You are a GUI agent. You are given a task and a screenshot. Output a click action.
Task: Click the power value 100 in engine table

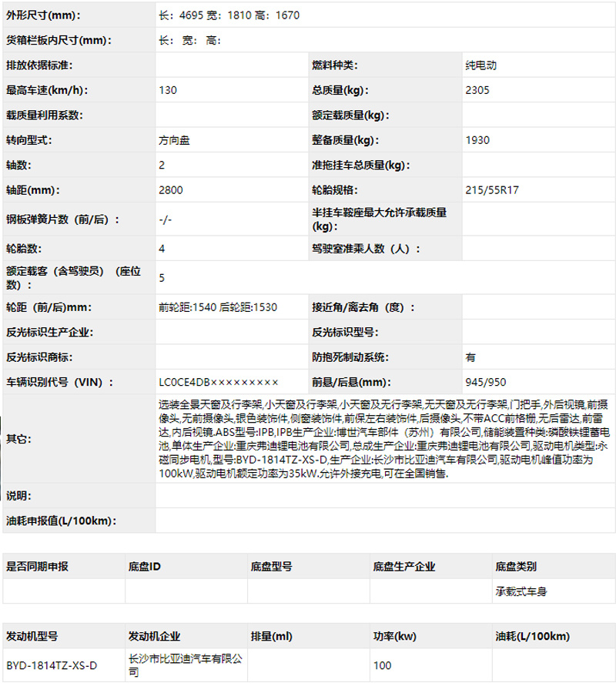click(x=382, y=665)
